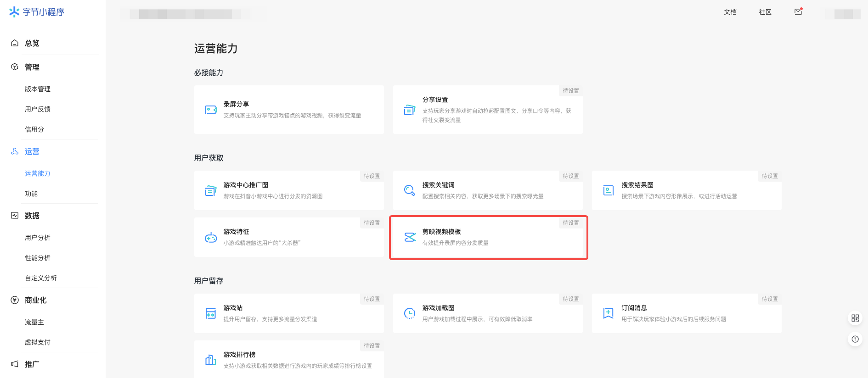
Task: Open the 分享设置 card
Action: point(487,110)
